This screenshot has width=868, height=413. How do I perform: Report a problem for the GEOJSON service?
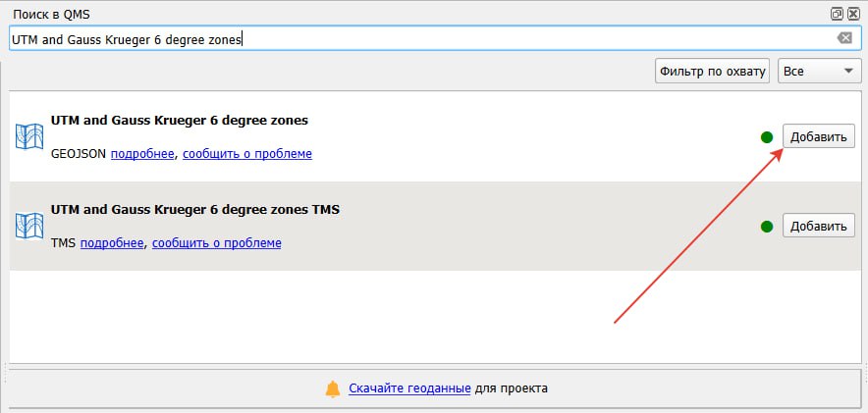click(x=247, y=154)
